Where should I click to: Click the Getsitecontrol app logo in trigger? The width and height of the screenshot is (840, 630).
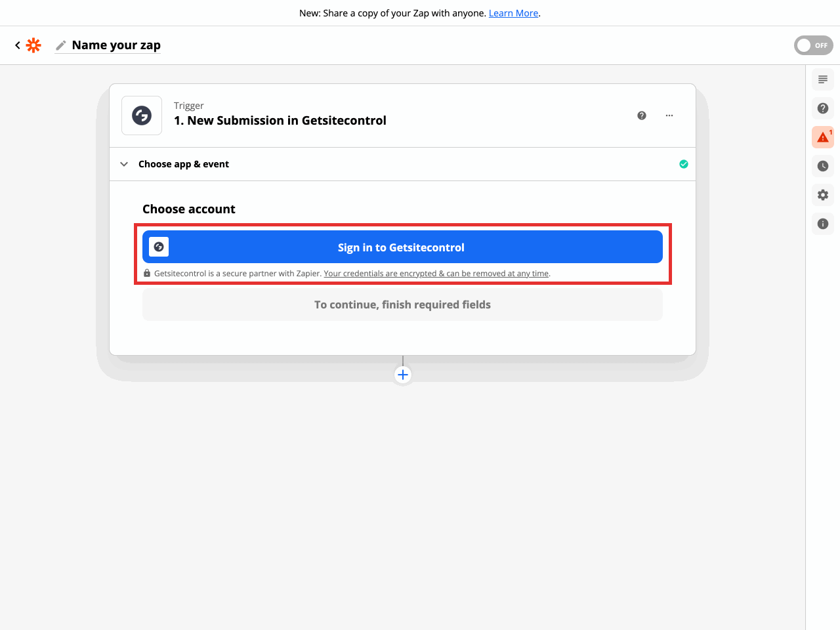pos(142,115)
